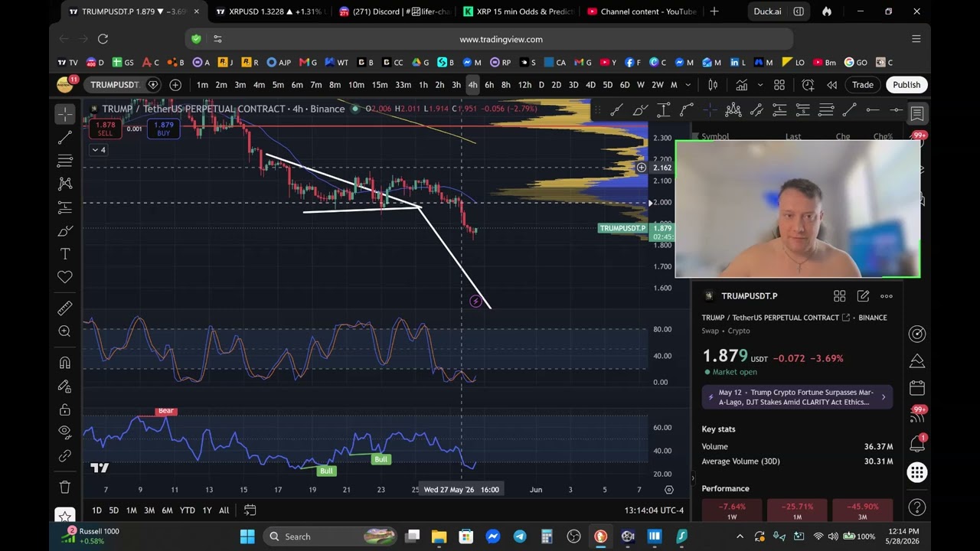
Task: Select the 12h timeframe
Action: [524, 85]
